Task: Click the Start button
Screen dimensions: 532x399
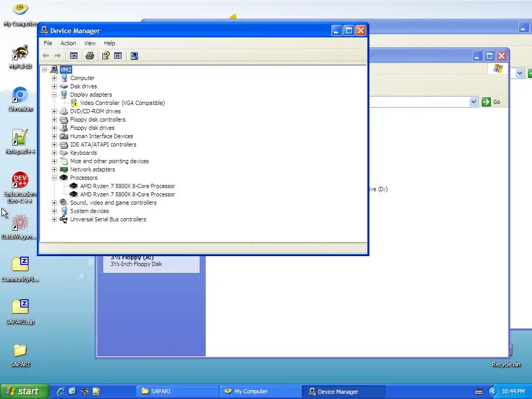Action: [x=24, y=391]
